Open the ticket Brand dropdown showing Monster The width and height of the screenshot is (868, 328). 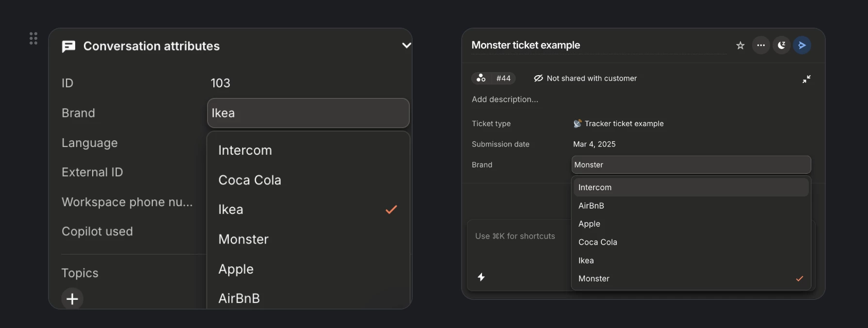[x=691, y=165]
